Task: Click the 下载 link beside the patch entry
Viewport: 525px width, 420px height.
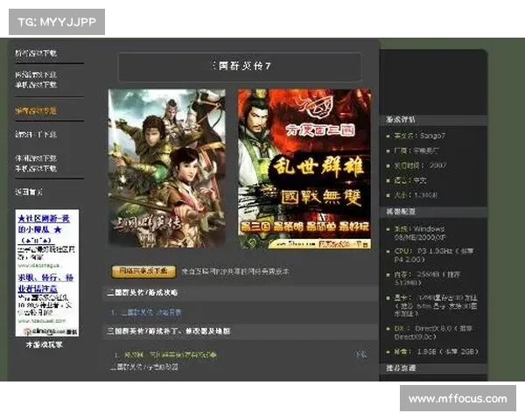Action: pos(360,354)
